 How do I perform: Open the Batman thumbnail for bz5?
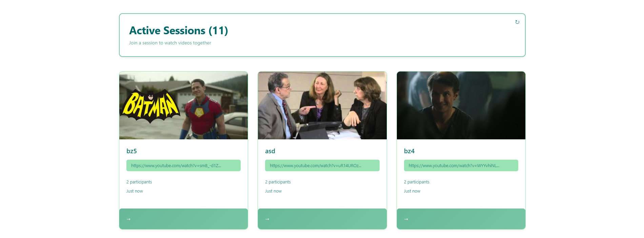click(x=183, y=105)
